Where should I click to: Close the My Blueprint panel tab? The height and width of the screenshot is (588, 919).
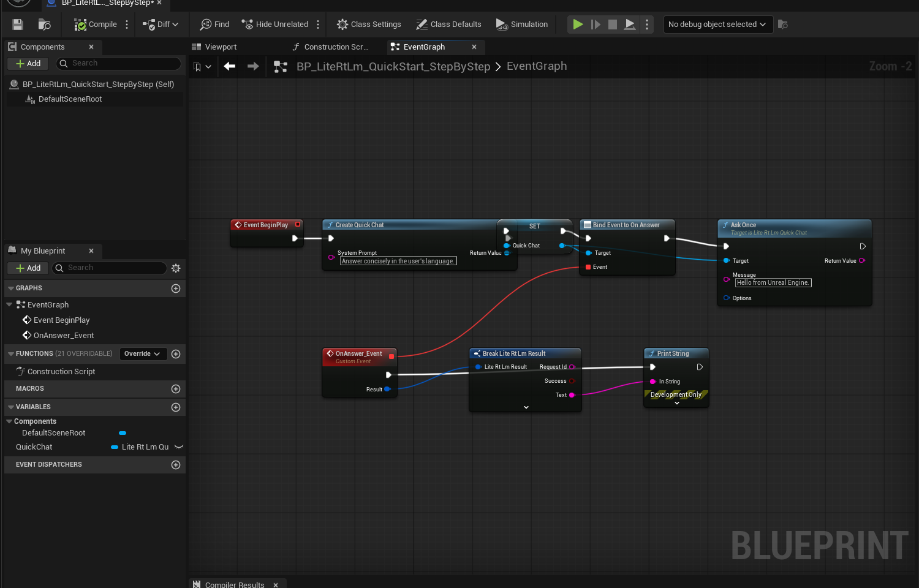tap(91, 251)
